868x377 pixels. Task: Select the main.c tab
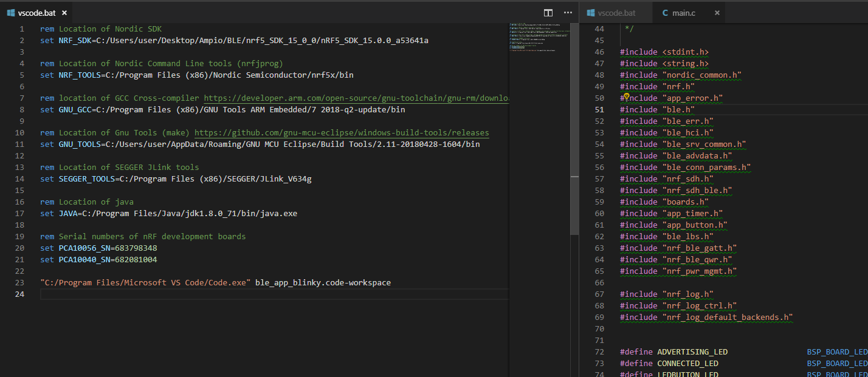coord(688,13)
